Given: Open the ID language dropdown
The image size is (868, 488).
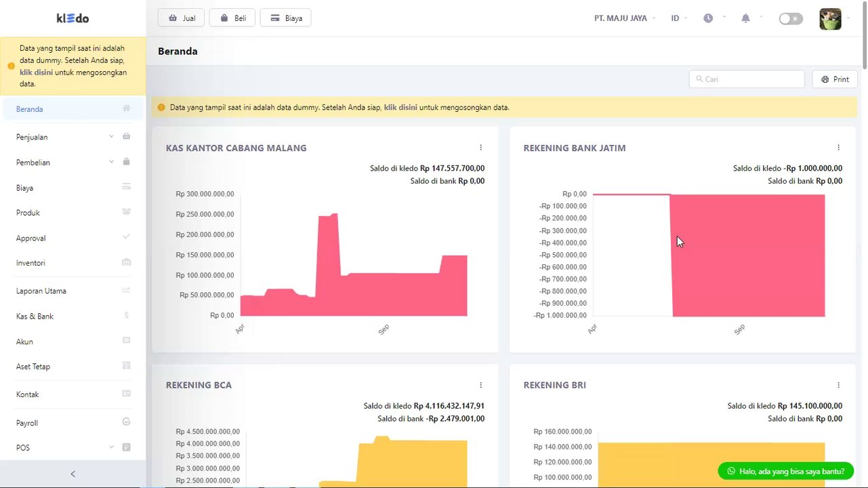Looking at the screenshot, I should [x=679, y=18].
